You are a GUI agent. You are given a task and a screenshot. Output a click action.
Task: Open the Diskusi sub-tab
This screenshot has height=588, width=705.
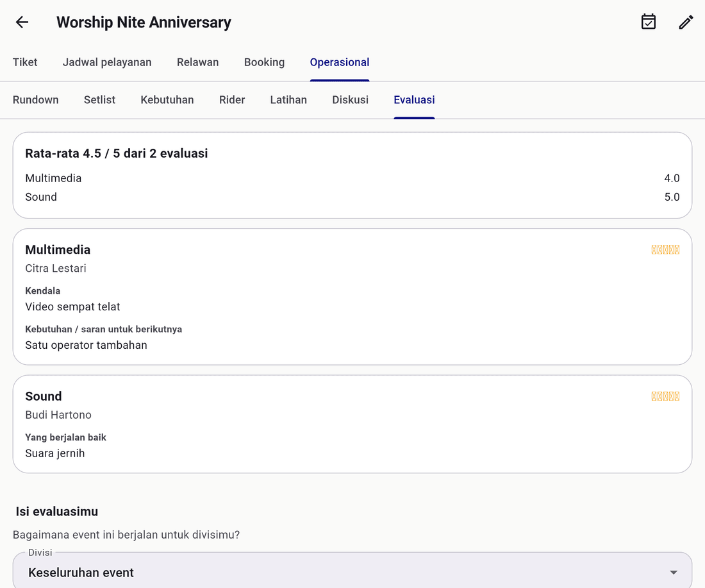click(350, 100)
